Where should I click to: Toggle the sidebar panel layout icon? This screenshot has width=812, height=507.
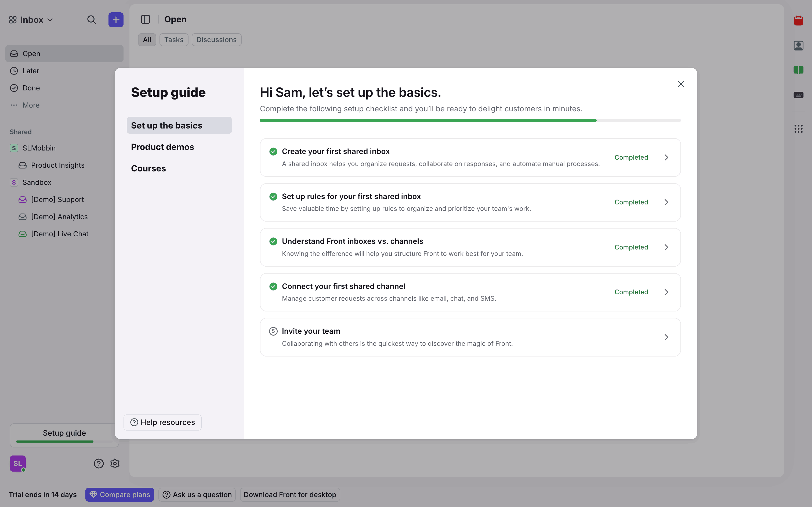pos(145,19)
